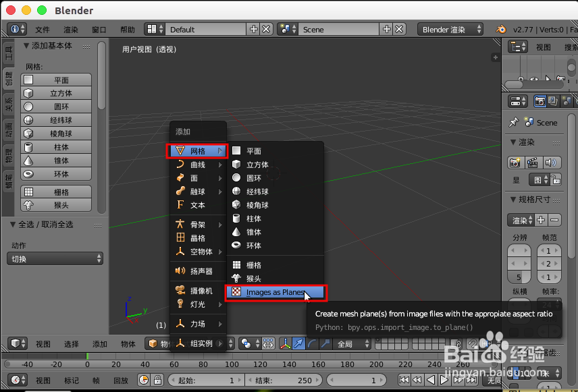The image size is (578, 392).
Task: Open the 曲线 (Curve) submenu
Action: (199, 165)
